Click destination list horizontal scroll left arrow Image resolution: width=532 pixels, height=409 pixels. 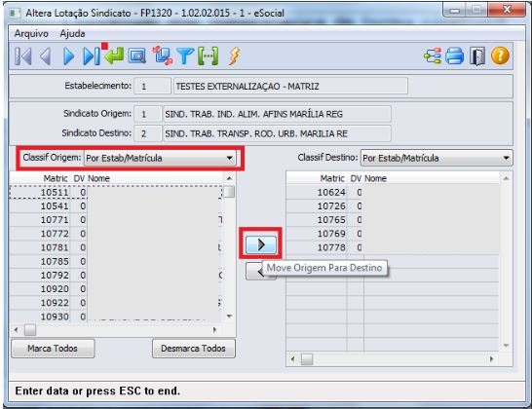tap(292, 358)
